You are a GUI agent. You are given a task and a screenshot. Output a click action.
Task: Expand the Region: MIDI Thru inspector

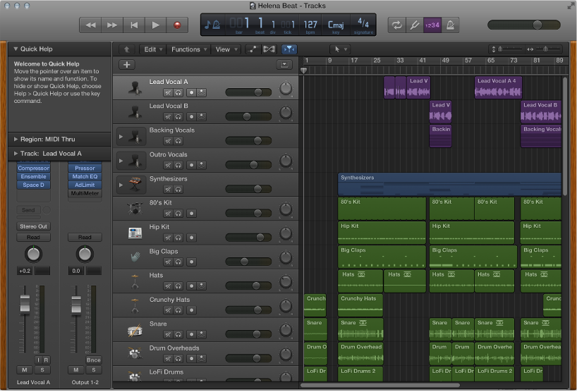pyautogui.click(x=16, y=139)
